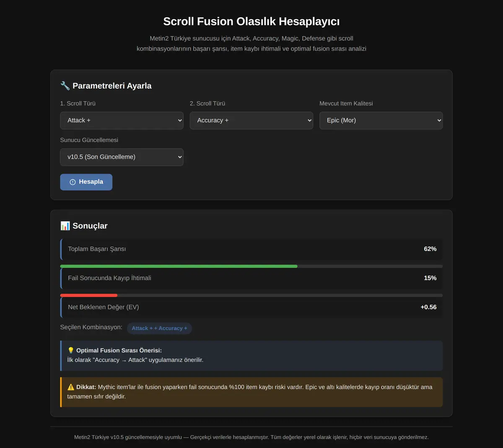Click the 15% loss probability value
503x448 pixels.
pos(430,278)
